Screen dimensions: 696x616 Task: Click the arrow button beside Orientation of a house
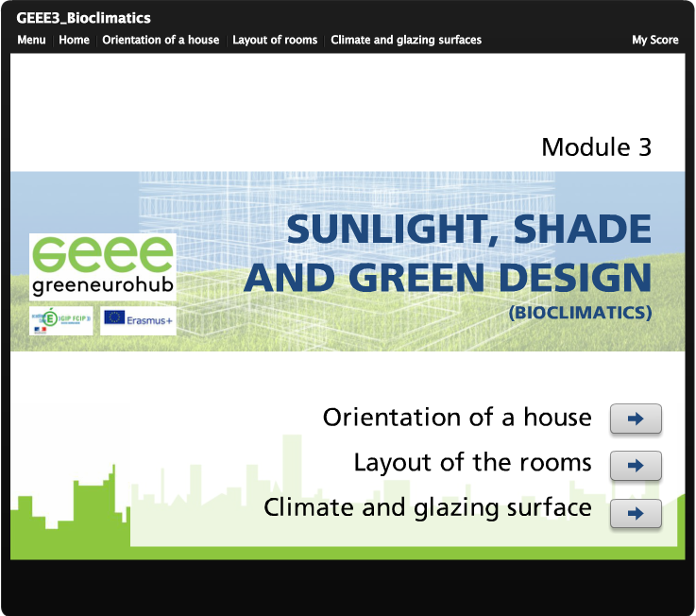636,419
